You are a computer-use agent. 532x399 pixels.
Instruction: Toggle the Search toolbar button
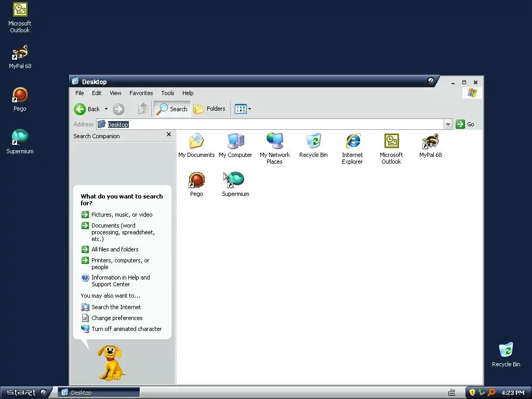point(172,109)
